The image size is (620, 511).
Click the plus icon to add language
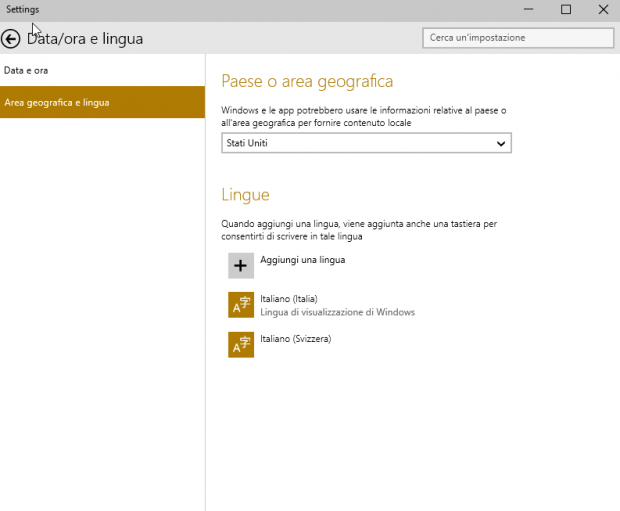click(x=240, y=265)
